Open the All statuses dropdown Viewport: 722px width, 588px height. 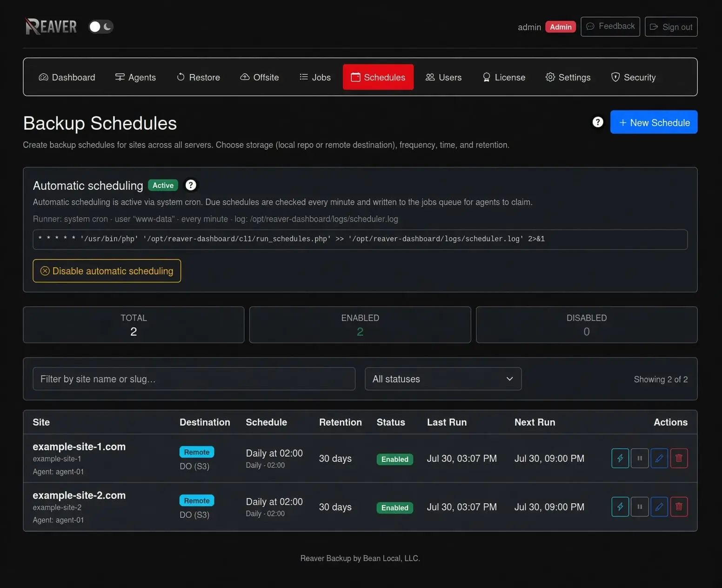[x=443, y=379]
